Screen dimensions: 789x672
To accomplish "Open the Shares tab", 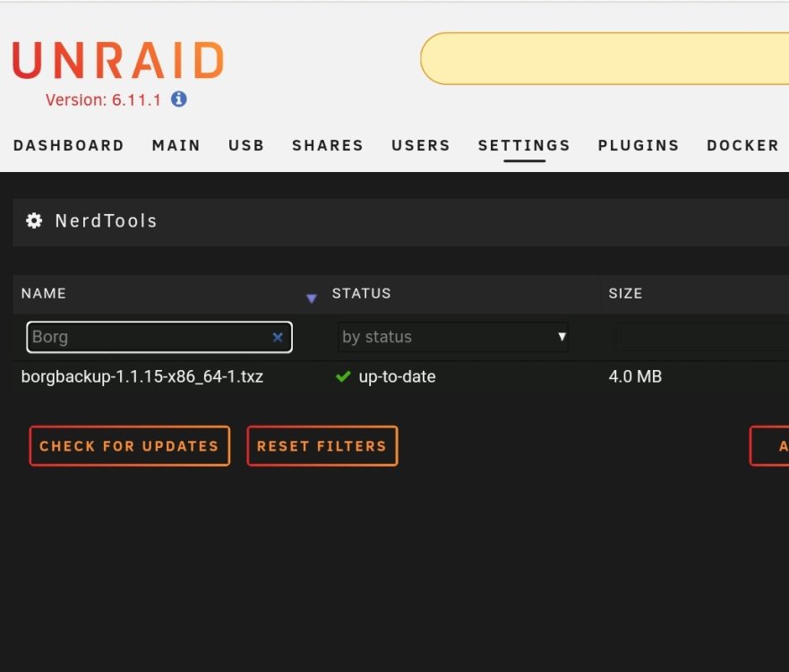I will point(328,145).
